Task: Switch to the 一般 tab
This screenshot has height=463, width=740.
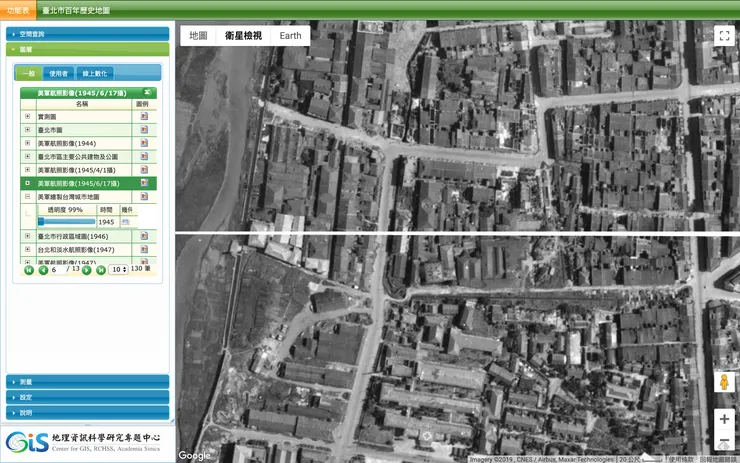Action: tap(29, 73)
